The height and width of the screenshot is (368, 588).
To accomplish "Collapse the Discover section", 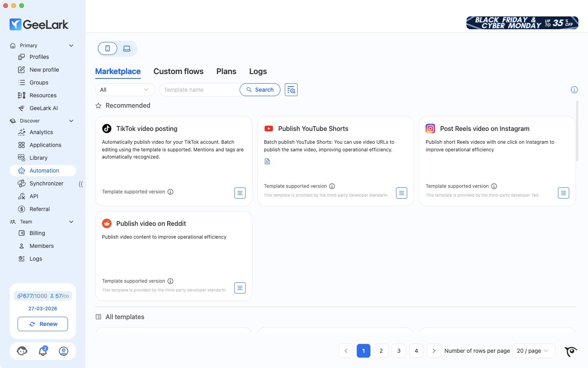I will pyautogui.click(x=71, y=121).
